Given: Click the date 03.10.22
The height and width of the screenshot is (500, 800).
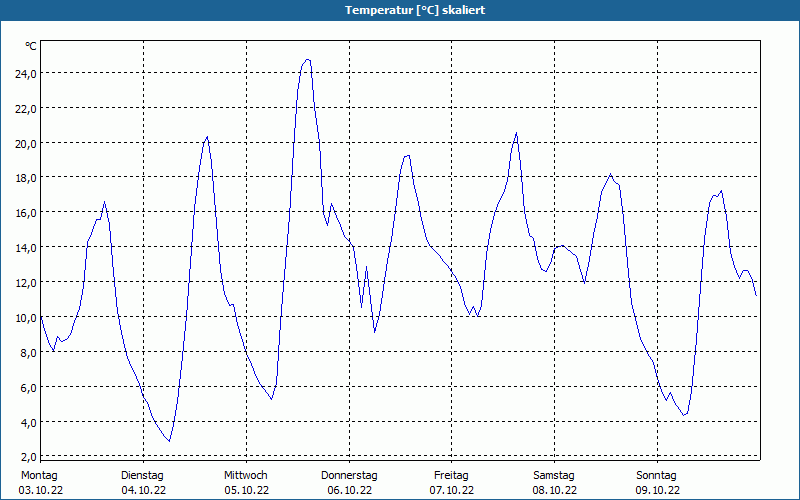Looking at the screenshot, I should coord(41,490).
